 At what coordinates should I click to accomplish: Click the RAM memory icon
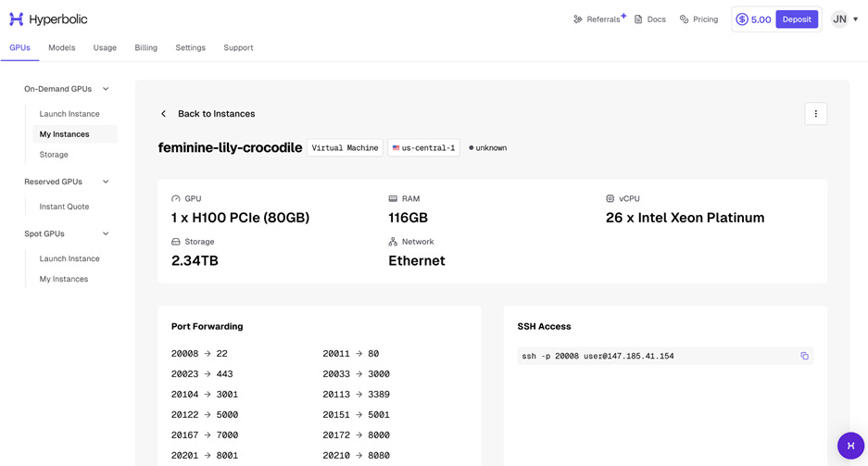click(x=393, y=198)
